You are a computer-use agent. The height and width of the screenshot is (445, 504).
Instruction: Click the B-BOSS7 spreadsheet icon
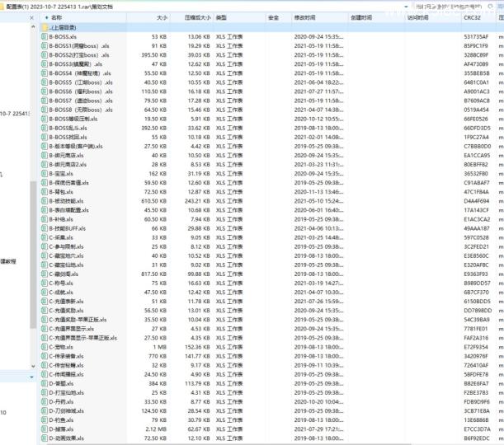click(45, 101)
